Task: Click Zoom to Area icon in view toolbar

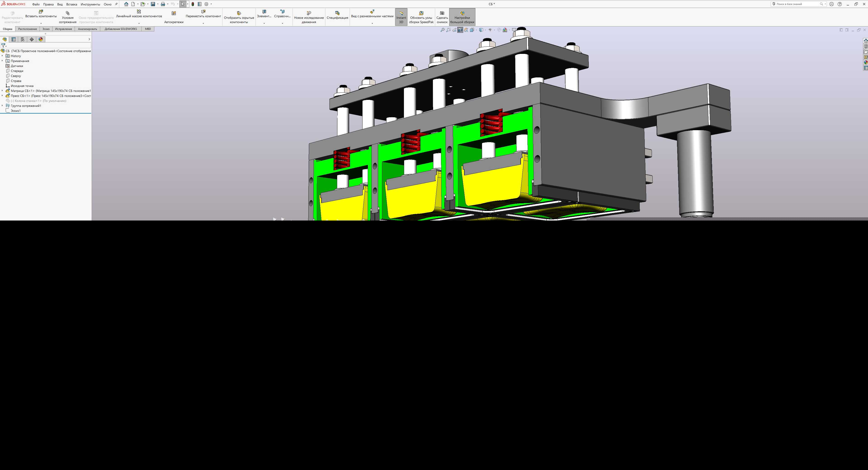Action: (448, 30)
